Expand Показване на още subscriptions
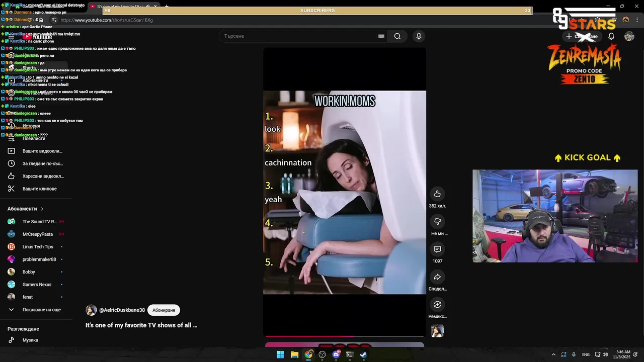 click(x=36, y=310)
